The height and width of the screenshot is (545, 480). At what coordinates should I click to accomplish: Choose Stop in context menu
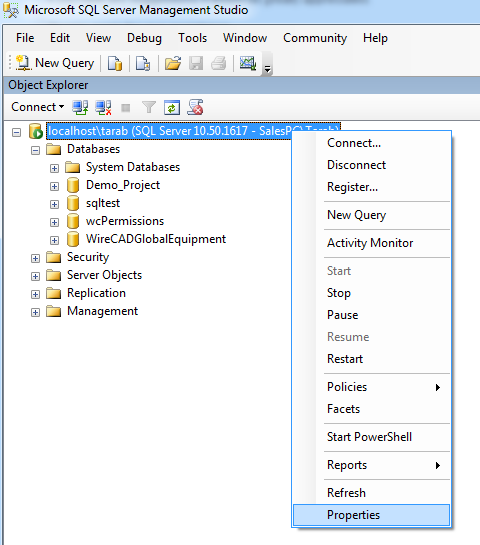pyautogui.click(x=372, y=293)
